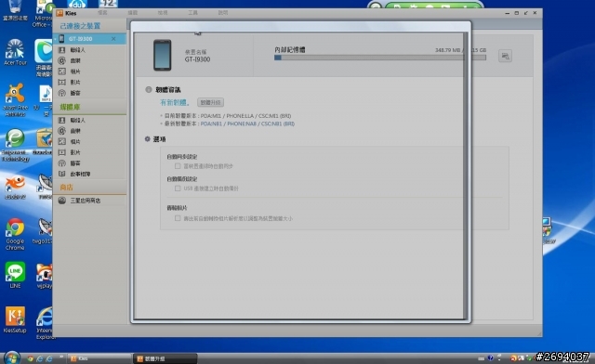Click the options gear icon
The image size is (595, 364).
148,139
